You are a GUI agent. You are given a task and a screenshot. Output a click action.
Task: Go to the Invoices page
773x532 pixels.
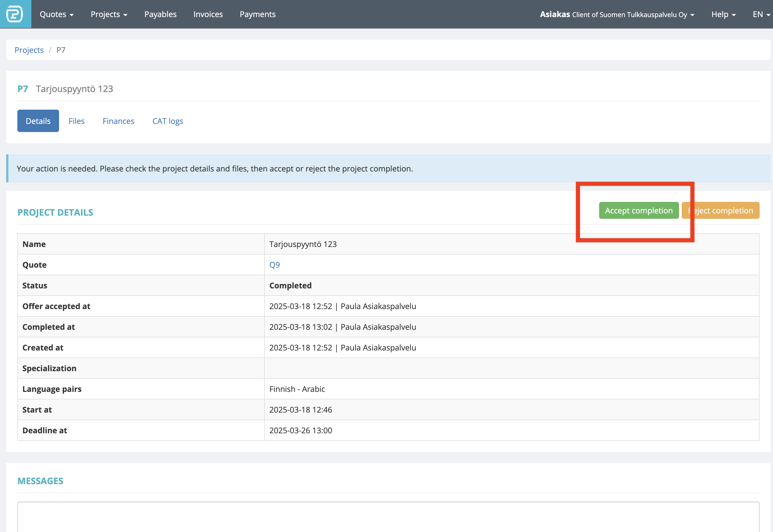click(x=208, y=14)
